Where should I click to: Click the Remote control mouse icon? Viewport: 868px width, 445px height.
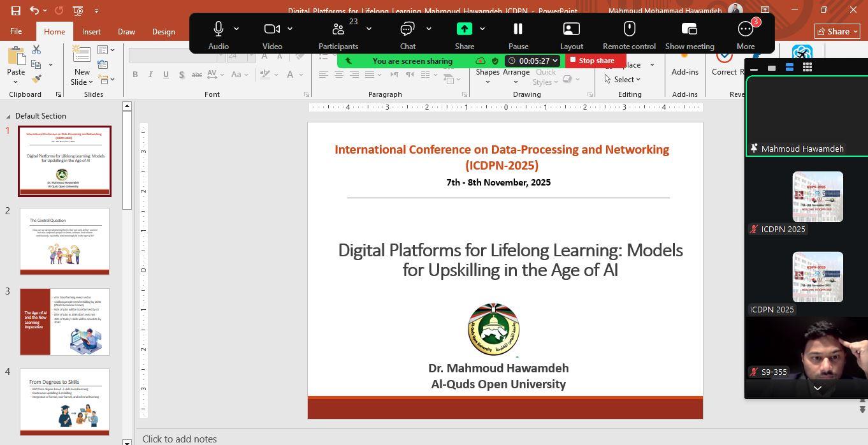point(629,29)
